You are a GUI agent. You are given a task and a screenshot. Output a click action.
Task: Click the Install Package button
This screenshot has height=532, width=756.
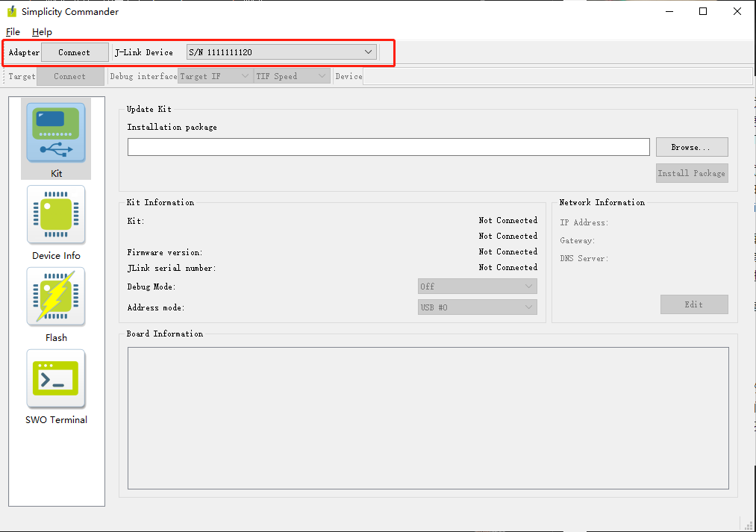point(692,173)
